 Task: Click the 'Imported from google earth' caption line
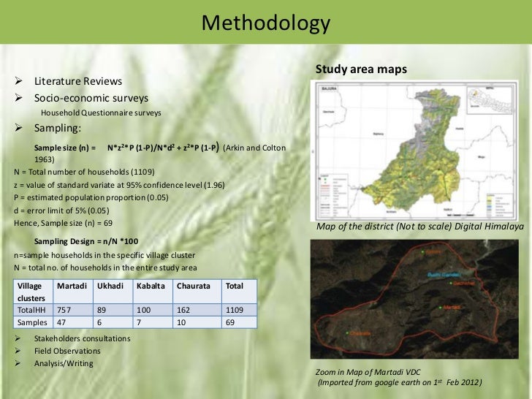coord(400,382)
